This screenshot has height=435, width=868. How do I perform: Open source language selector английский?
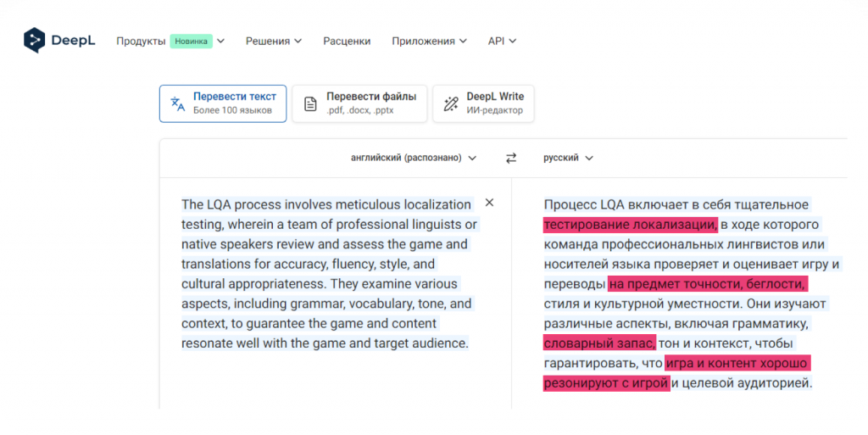(x=414, y=158)
